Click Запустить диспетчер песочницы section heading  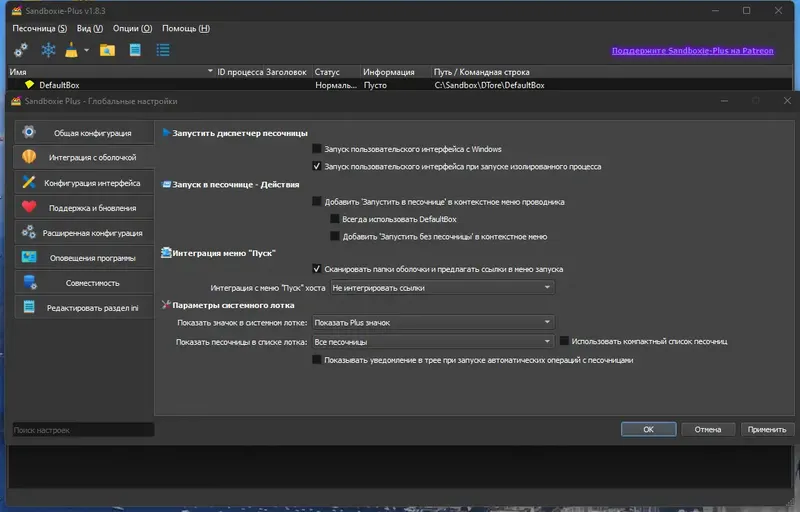click(240, 133)
